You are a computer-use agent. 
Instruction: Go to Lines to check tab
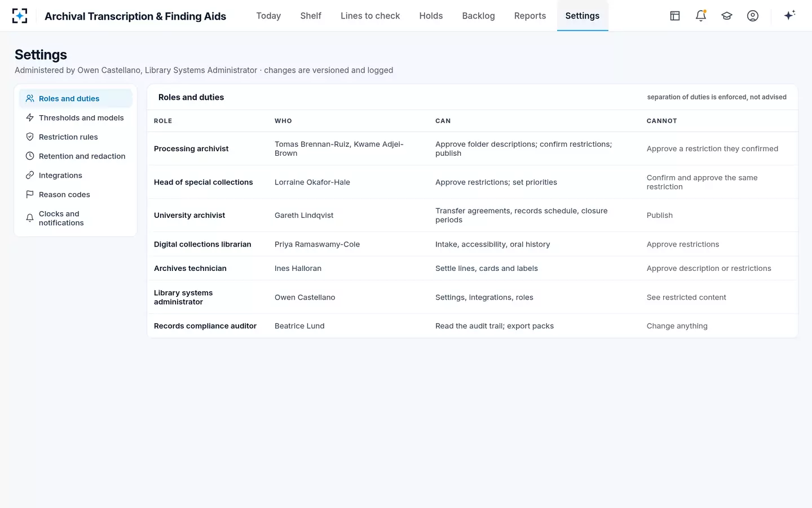(370, 16)
